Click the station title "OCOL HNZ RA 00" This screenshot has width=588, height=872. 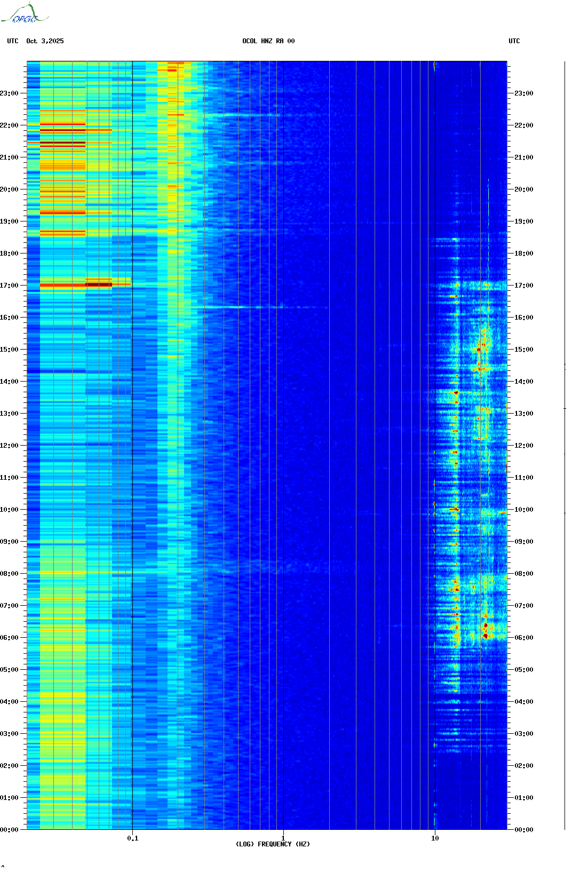pyautogui.click(x=268, y=41)
